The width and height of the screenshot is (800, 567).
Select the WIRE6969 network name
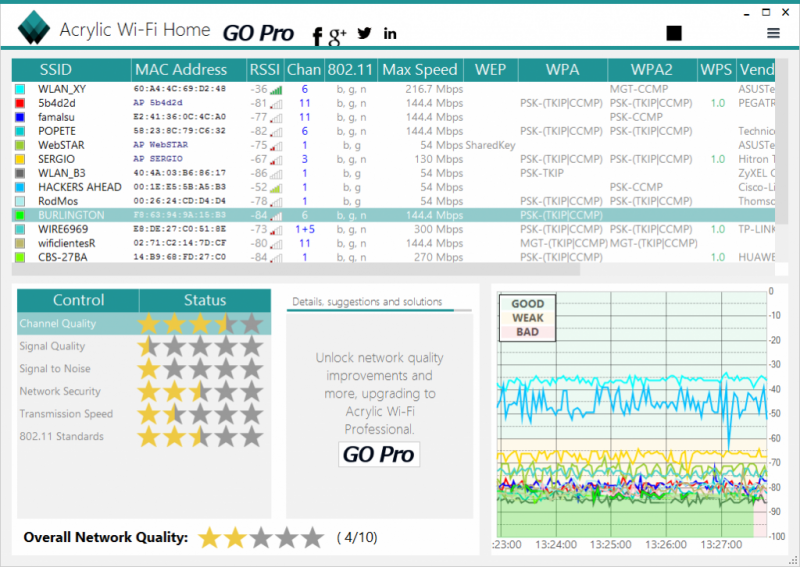click(x=63, y=230)
